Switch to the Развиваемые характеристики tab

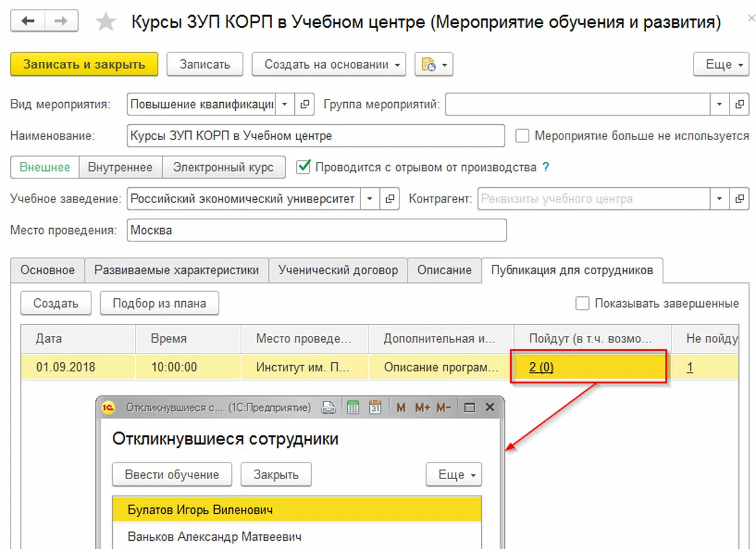coord(176,270)
